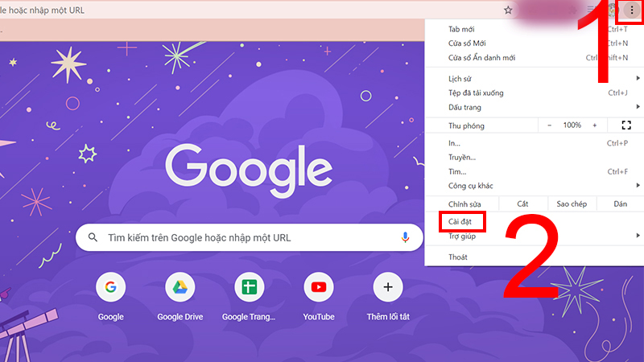Choose In... from the menu
The width and height of the screenshot is (644, 362).
[535, 143]
